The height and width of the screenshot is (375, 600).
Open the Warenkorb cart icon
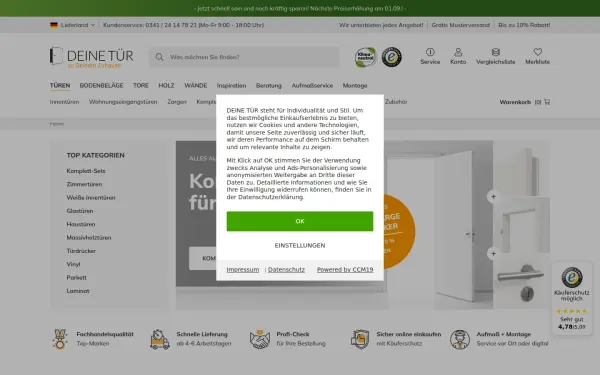click(x=547, y=102)
